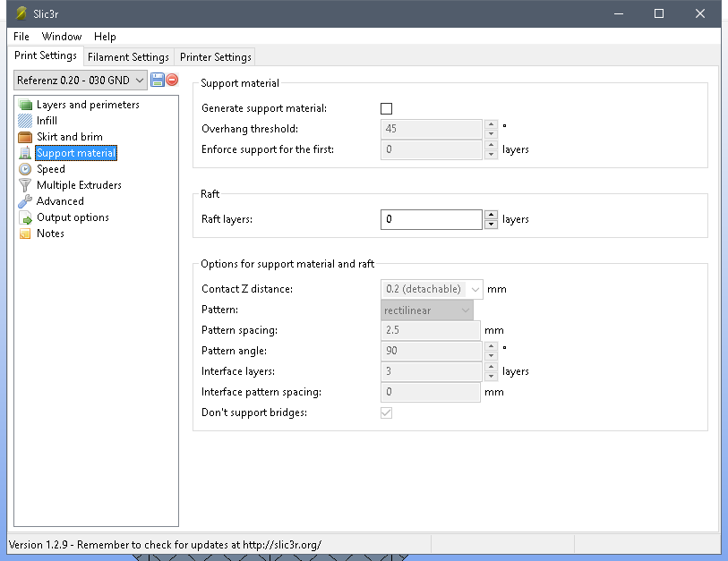Toggle Don't support bridges checkbox
Image resolution: width=728 pixels, height=561 pixels.
(x=387, y=412)
